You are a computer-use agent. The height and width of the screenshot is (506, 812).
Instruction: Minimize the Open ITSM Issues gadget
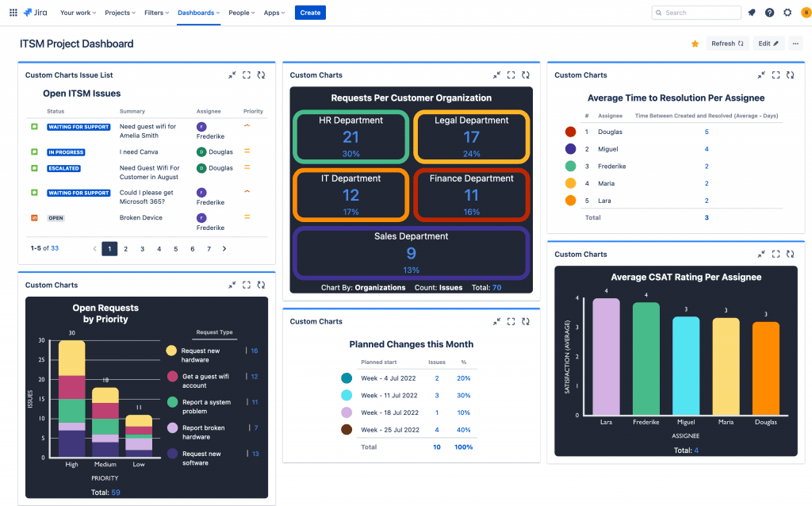[x=232, y=75]
